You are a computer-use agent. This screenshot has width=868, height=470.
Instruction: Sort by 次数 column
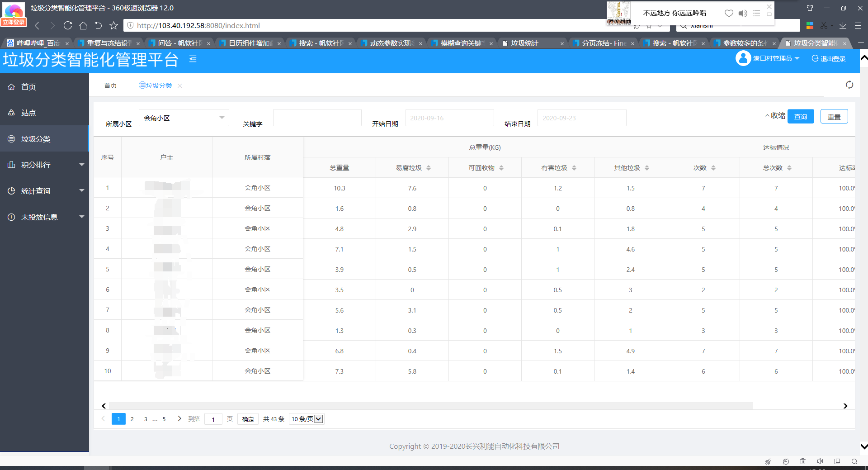tap(713, 168)
